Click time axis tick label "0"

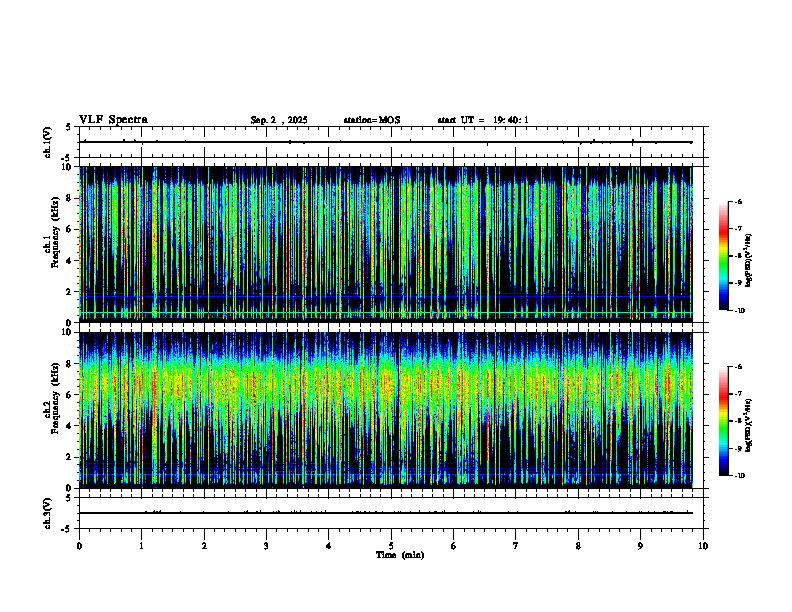coord(79,546)
